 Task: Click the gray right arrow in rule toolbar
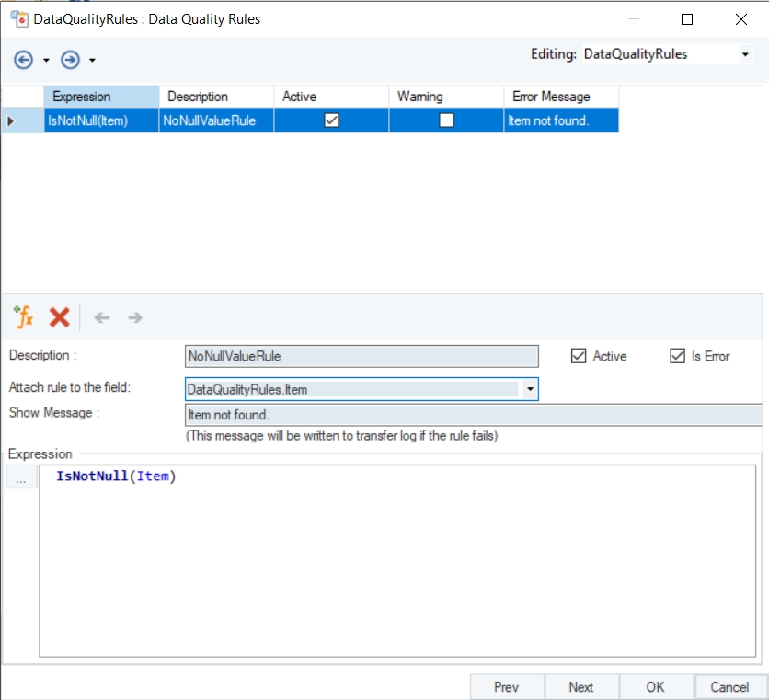click(135, 317)
